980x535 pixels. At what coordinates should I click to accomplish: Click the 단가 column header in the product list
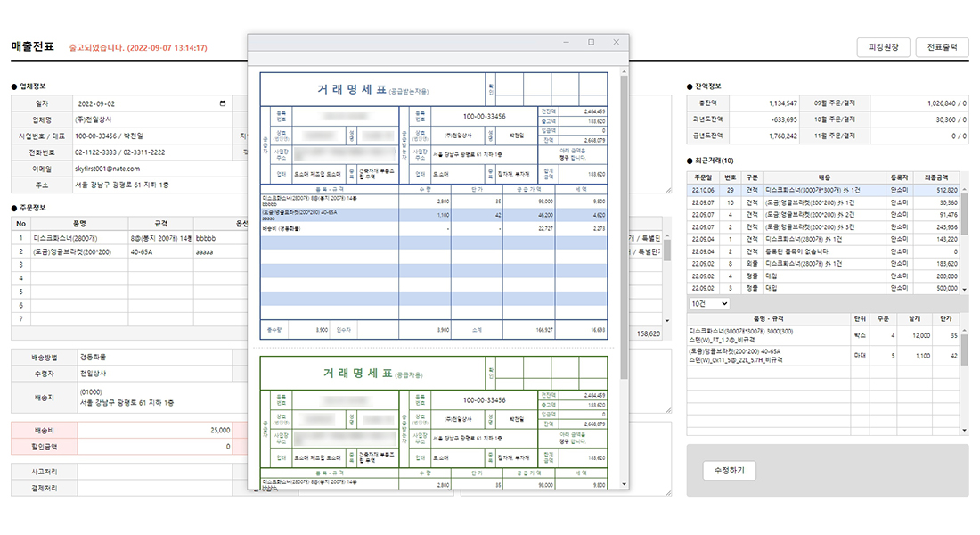pos(946,319)
